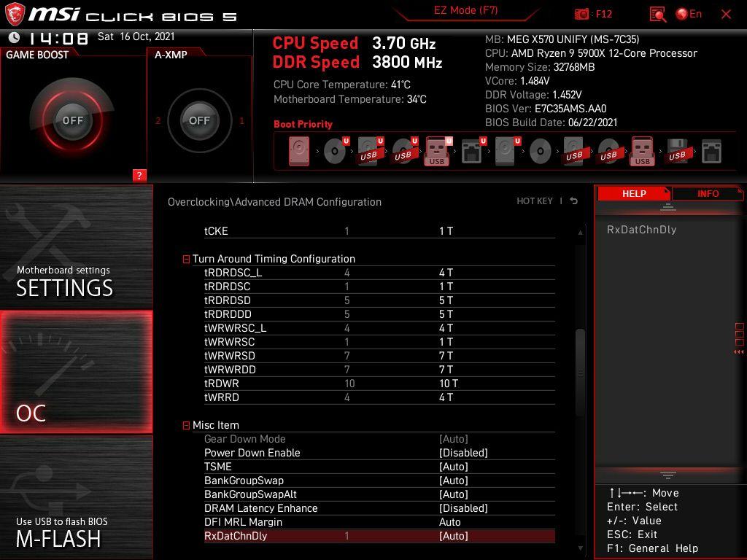
Task: Select the tRDRDDD timing row
Action: click(379, 314)
